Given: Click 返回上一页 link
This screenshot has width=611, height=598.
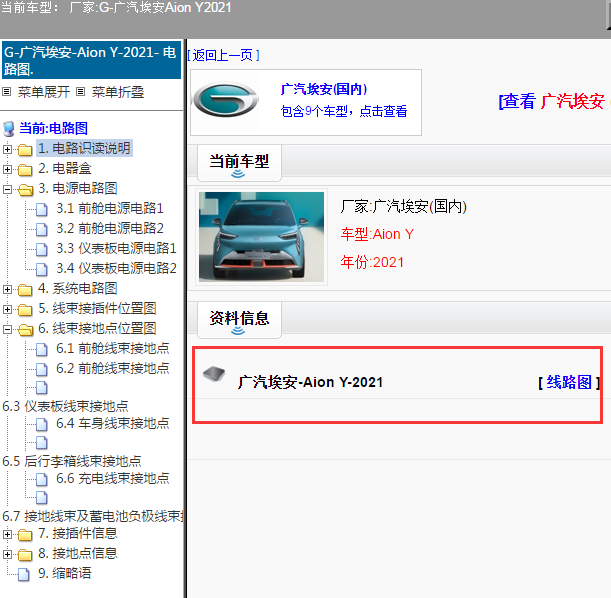Looking at the screenshot, I should click(223, 55).
